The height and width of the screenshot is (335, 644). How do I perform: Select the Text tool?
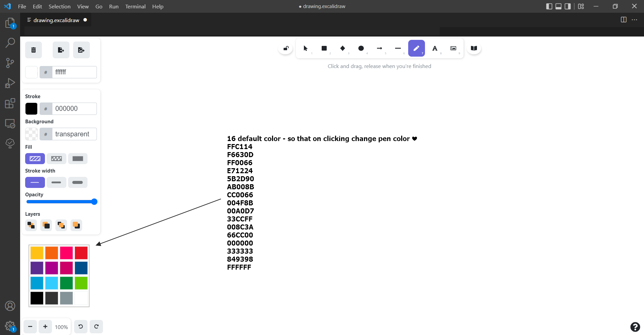pos(435,48)
